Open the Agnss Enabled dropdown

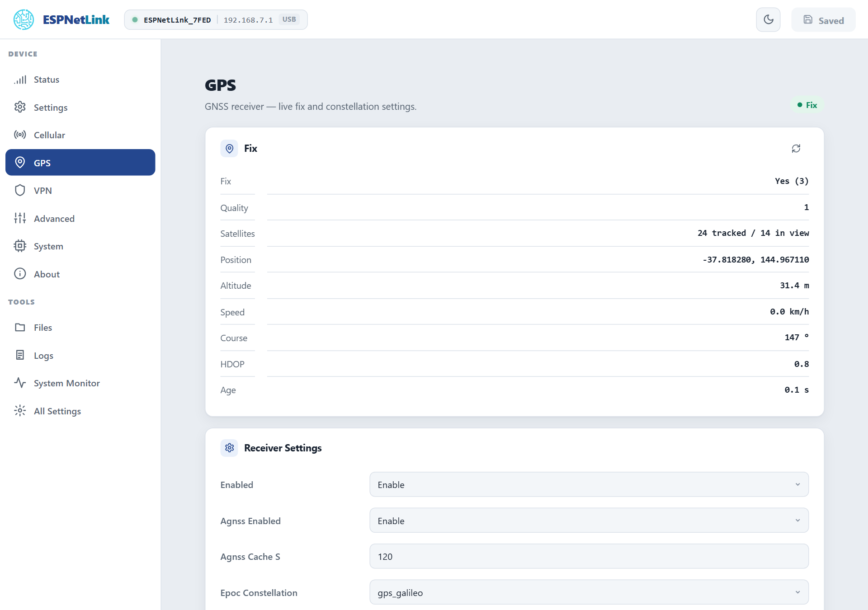tap(589, 521)
